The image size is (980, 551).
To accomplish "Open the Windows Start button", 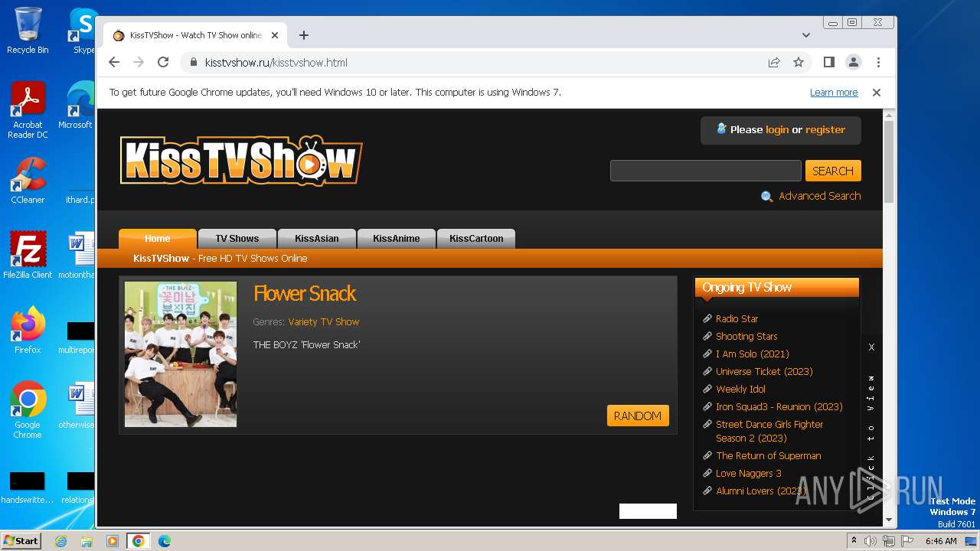I will (x=21, y=541).
